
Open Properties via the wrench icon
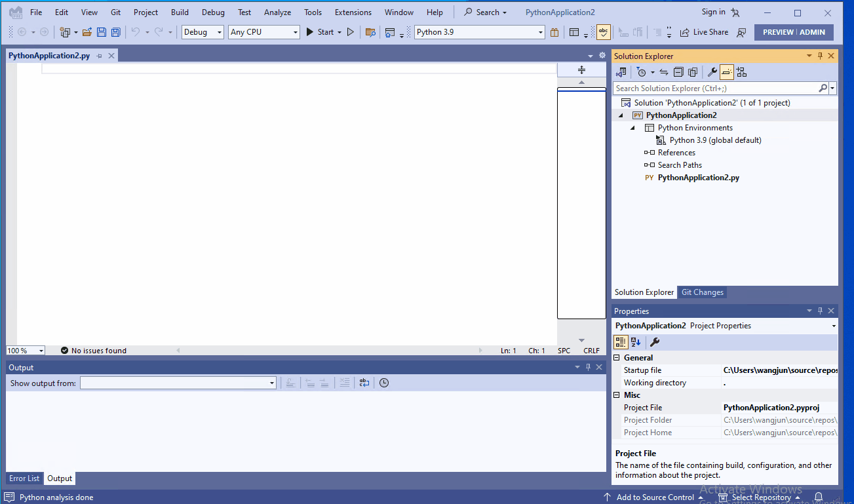(x=712, y=72)
